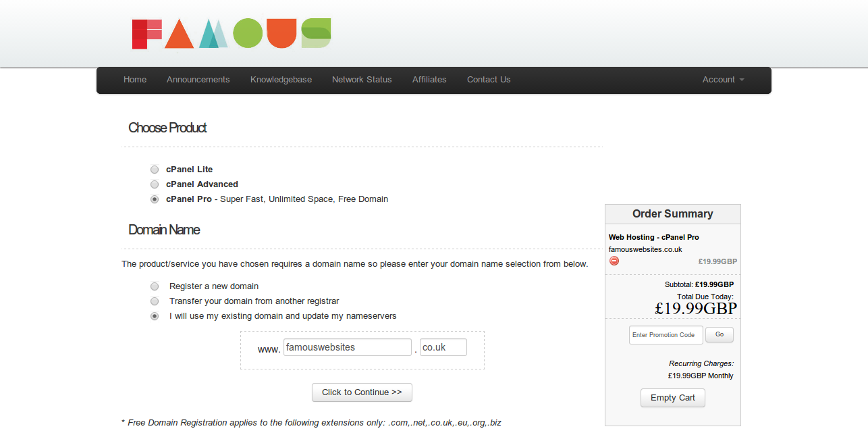Viewport: 868px width, 435px height.
Task: Click the co.uk extension field
Action: click(443, 347)
